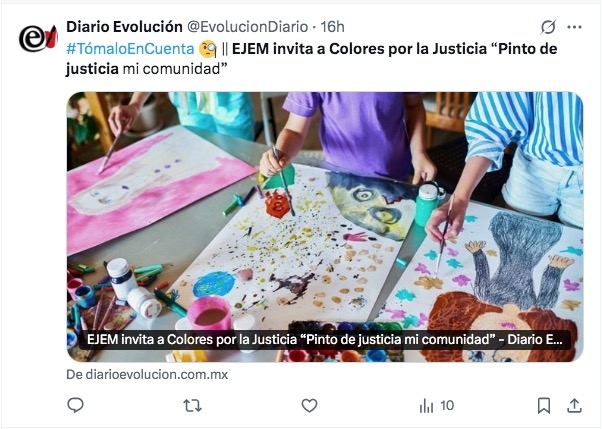Viewport: 602px width, 429px height.
Task: Open the @EvolucionDiario handle
Action: coord(248,27)
